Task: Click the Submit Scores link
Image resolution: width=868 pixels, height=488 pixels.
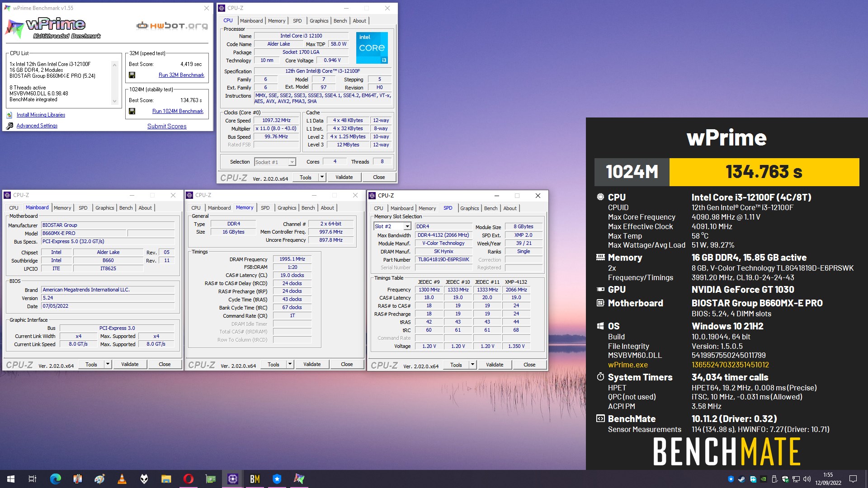Action: point(167,126)
